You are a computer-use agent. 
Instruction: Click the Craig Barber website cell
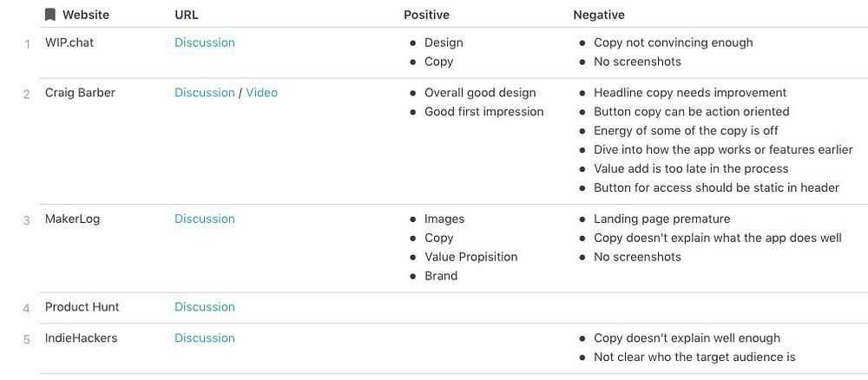tap(80, 93)
